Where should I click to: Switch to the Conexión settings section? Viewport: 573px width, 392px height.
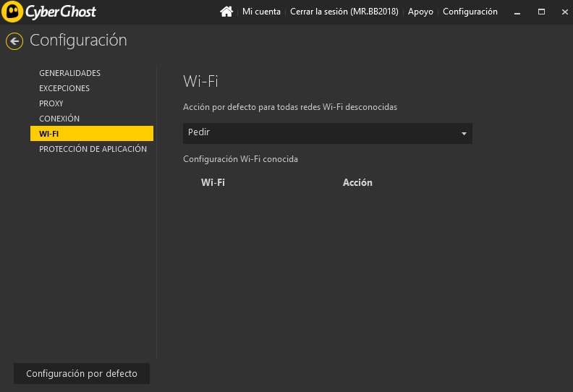click(x=59, y=119)
